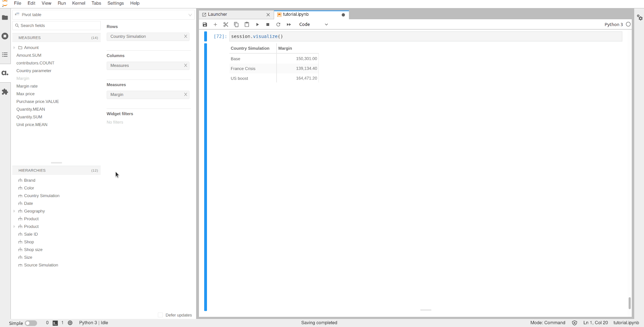The image size is (644, 327).
Task: Run the selected cell with play icon
Action: pyautogui.click(x=257, y=25)
